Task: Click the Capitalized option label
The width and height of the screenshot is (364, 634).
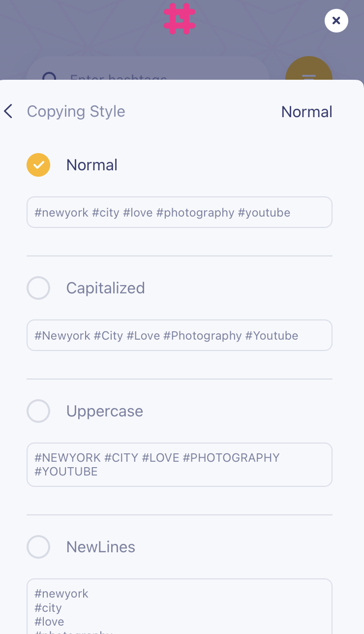Action: click(x=105, y=288)
